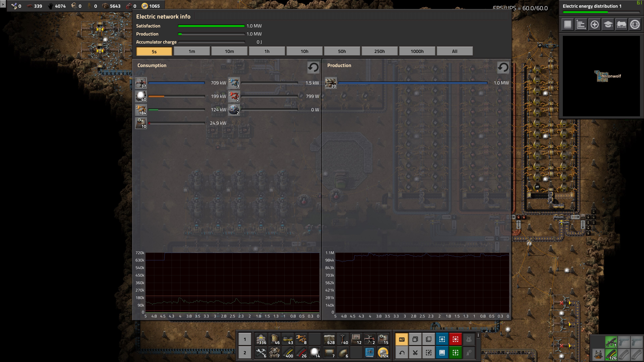Select gold coin item showing 2.2k
This screenshot has height=362, width=644.
point(383,353)
